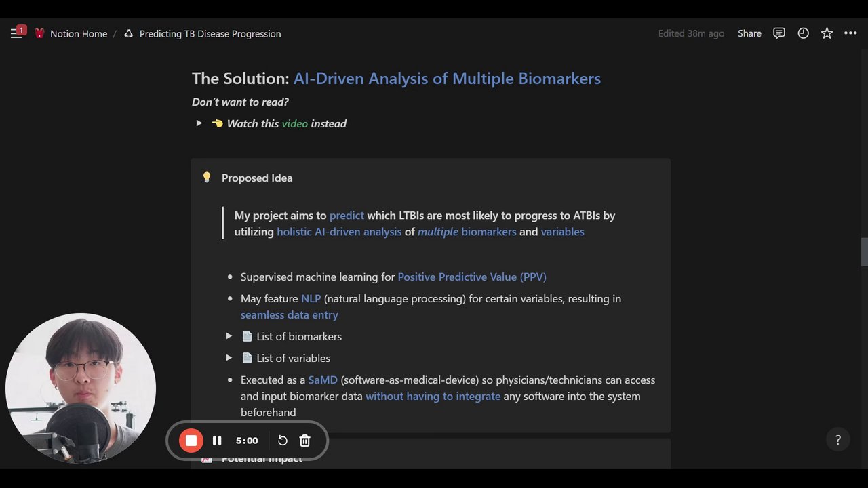The image size is (868, 488).
Task: Open page history clock icon
Action: tap(803, 33)
